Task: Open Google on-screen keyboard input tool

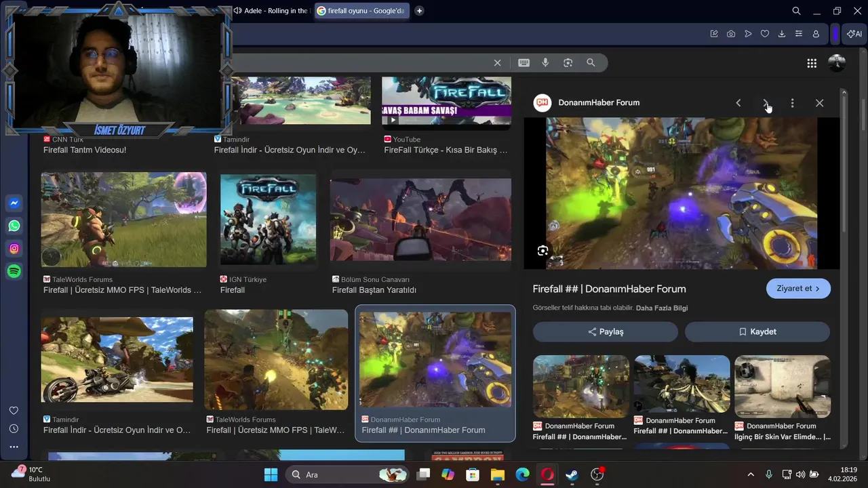Action: (524, 62)
